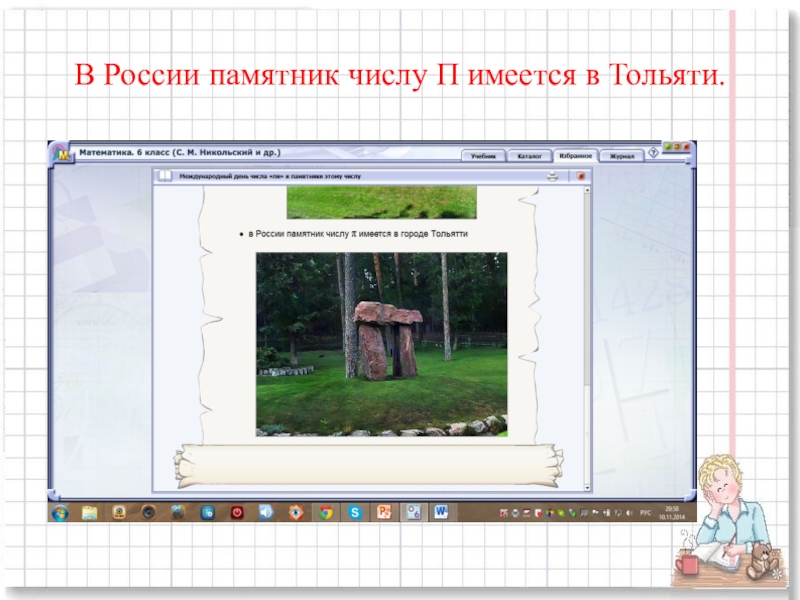
Task: Click the volume icon in the system tray
Action: [629, 513]
